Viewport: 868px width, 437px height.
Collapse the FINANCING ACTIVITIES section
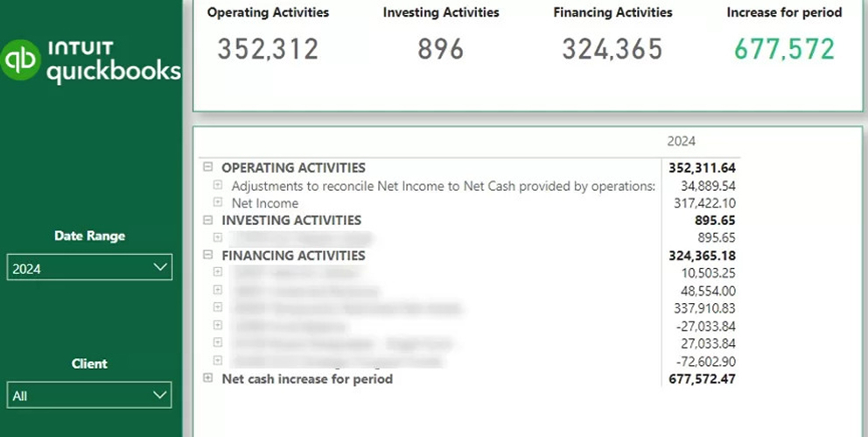208,255
